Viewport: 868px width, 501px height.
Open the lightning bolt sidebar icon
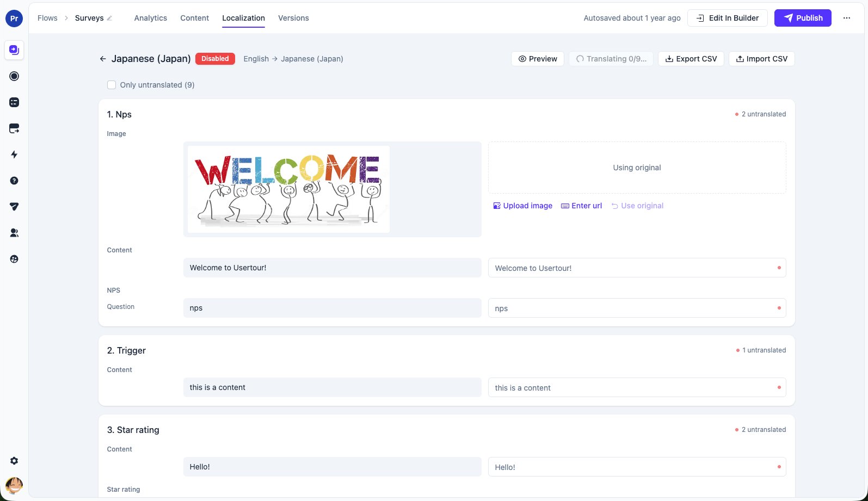14,154
